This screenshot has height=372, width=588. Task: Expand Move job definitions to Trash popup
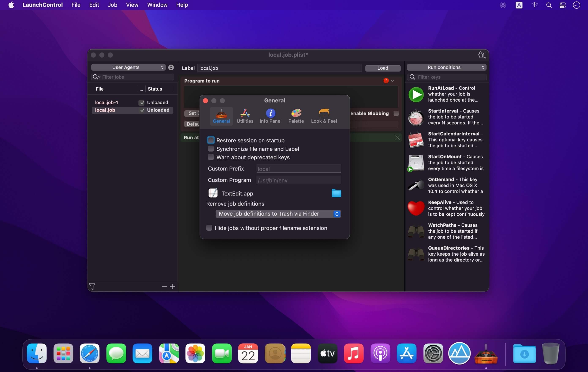(278, 214)
